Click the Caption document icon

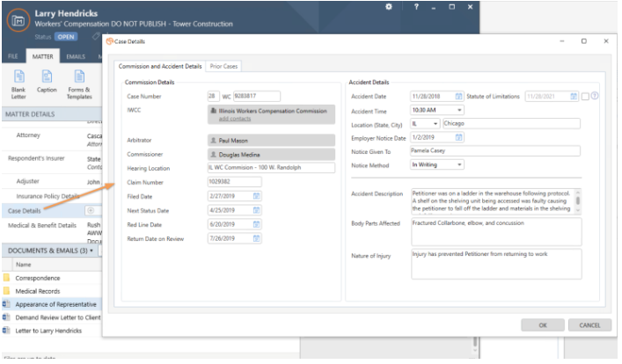pyautogui.click(x=47, y=76)
